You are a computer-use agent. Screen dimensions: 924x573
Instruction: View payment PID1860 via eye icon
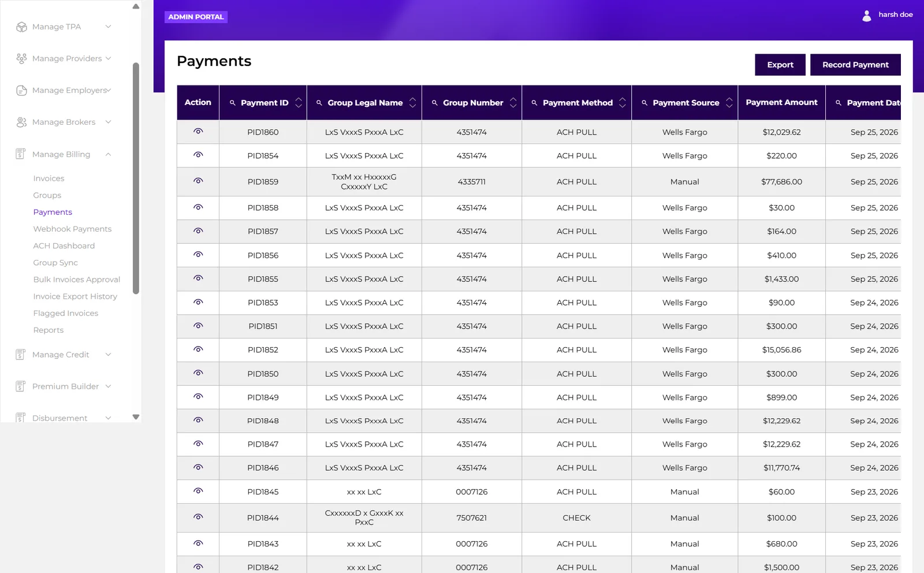pos(198,132)
